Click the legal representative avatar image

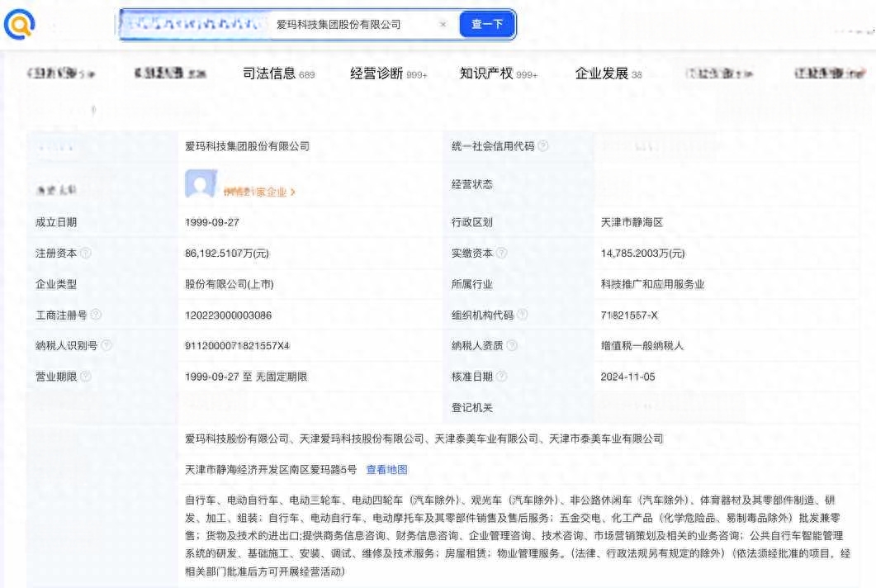pos(201,183)
